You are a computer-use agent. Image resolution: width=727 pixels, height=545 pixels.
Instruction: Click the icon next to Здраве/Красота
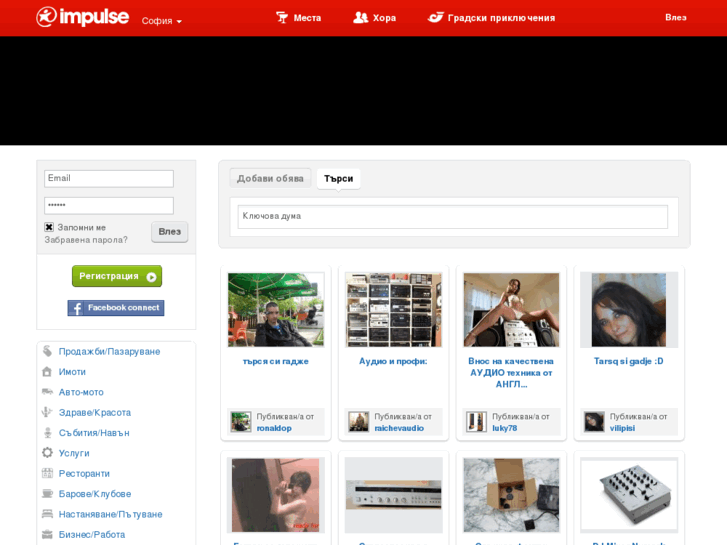pos(47,412)
